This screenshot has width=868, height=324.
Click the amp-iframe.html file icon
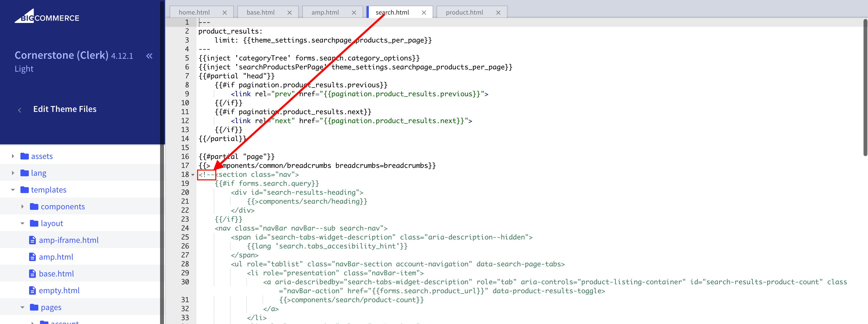32,240
